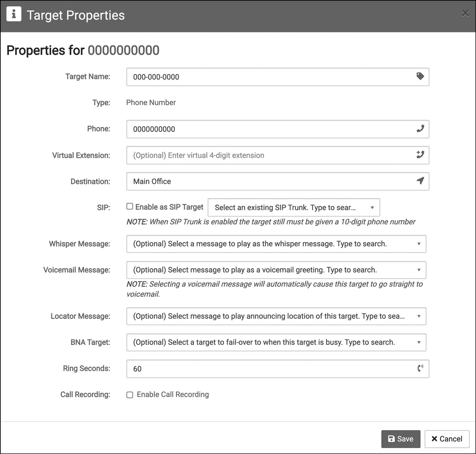Viewport: 476px width, 454px height.
Task: Click the extension icon in Virtual Extension field
Action: point(421,155)
